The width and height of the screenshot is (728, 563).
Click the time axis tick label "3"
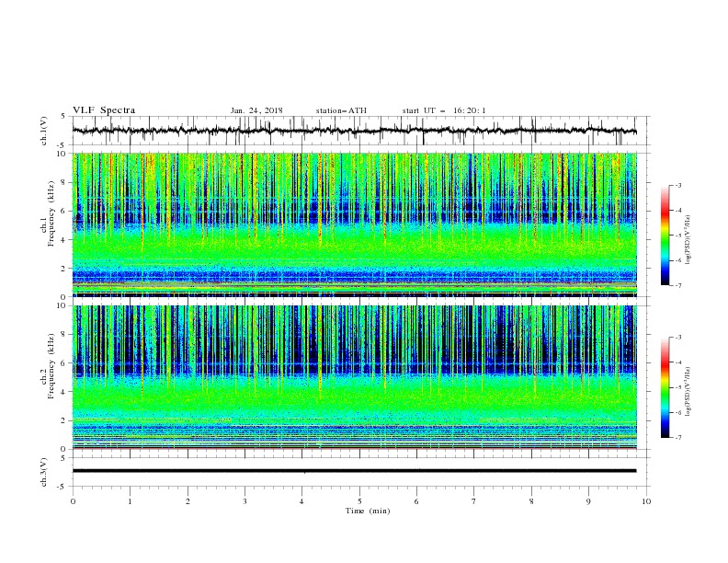(245, 501)
